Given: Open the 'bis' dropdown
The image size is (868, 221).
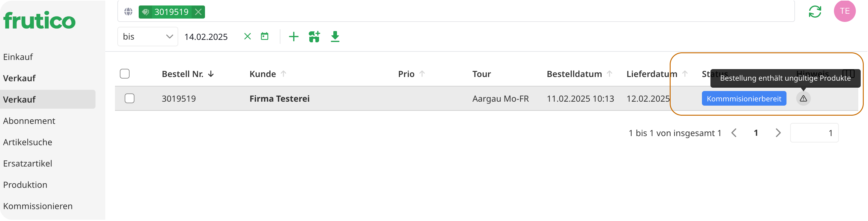Looking at the screenshot, I should coord(148,37).
